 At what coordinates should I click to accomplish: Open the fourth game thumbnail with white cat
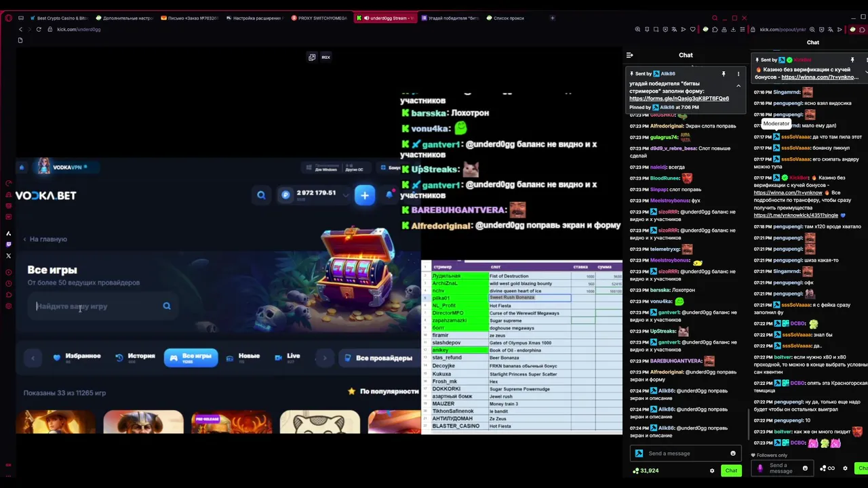(x=319, y=422)
